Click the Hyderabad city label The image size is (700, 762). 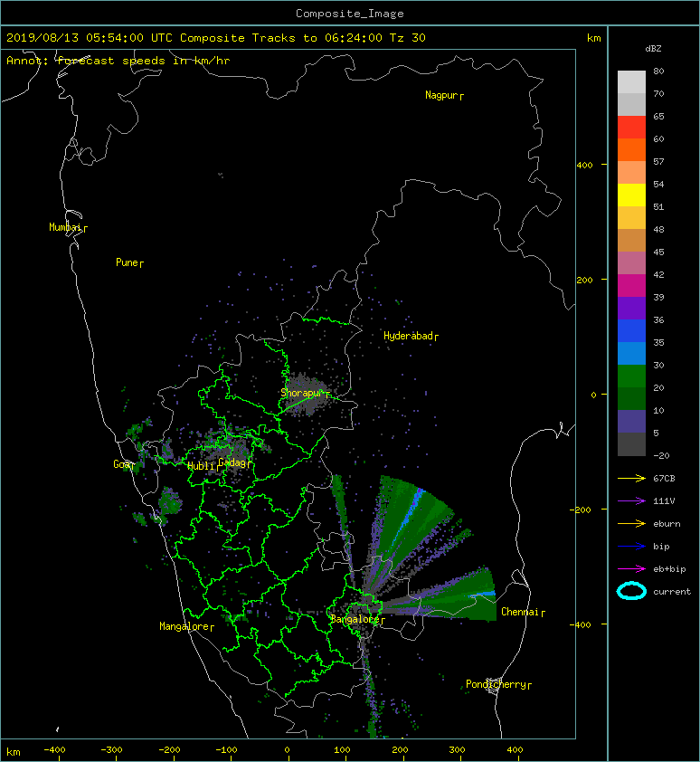point(408,336)
